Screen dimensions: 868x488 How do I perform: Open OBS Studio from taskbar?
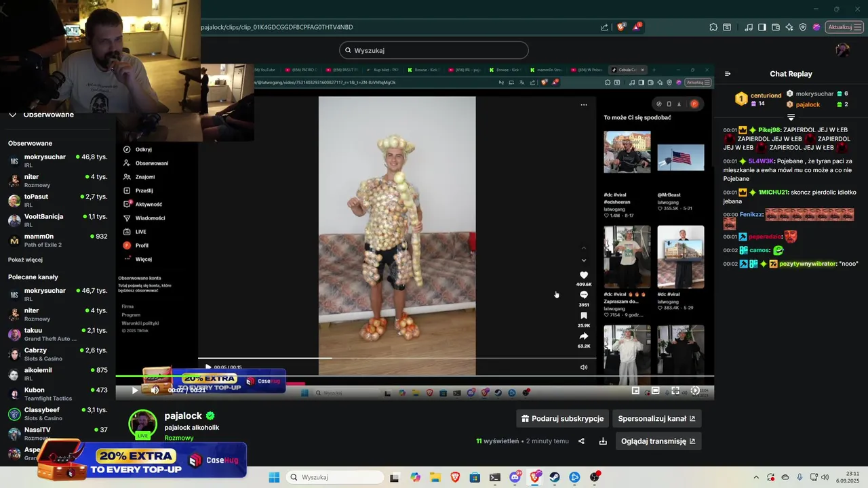click(595, 477)
